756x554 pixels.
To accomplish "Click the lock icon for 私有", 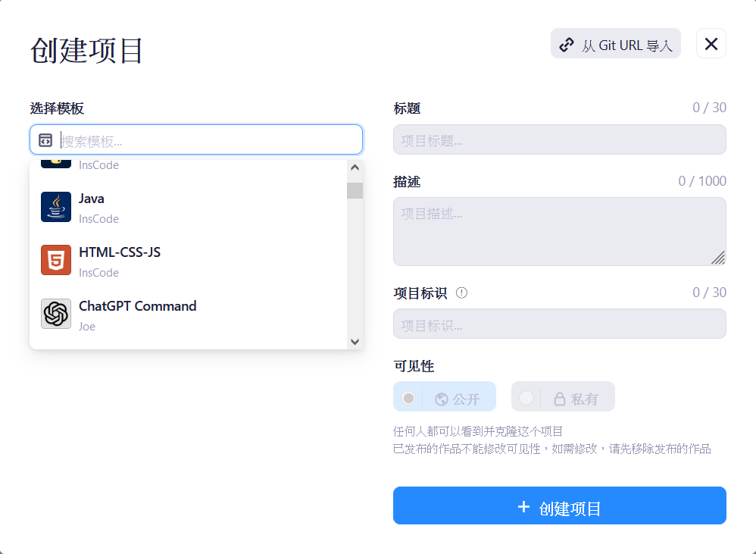I will [560, 399].
